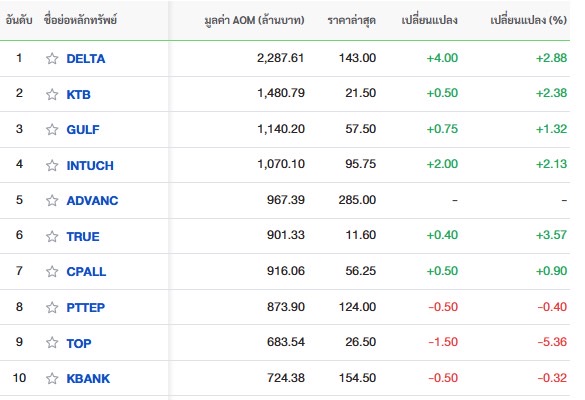This screenshot has width=585, height=400.
Task: Star the INTUCH stock
Action: 52,165
